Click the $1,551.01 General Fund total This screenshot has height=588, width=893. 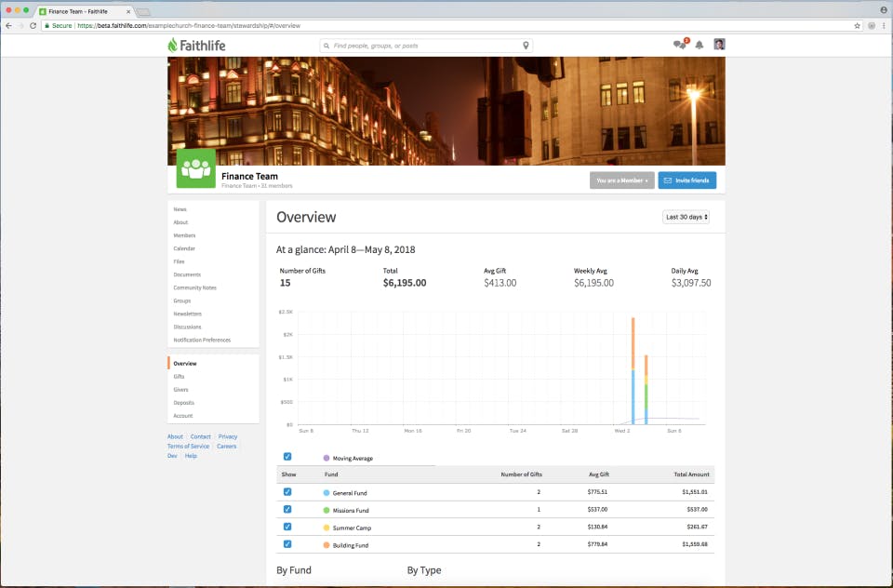[695, 492]
